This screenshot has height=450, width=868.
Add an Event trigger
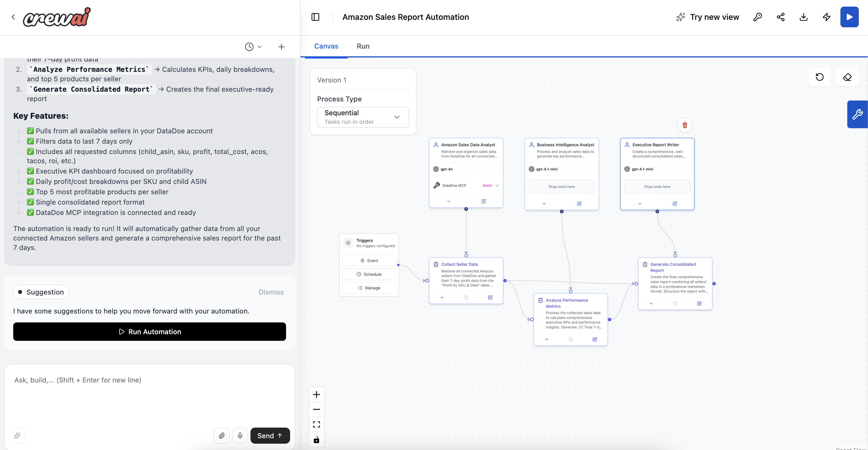tap(369, 261)
